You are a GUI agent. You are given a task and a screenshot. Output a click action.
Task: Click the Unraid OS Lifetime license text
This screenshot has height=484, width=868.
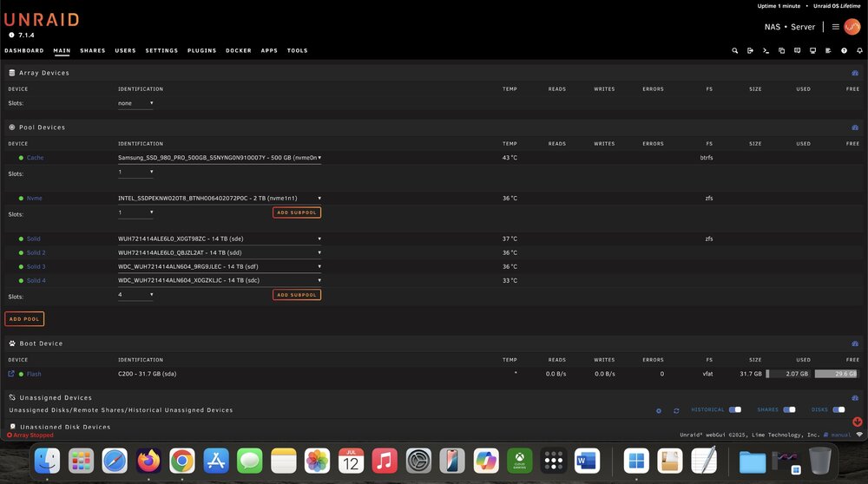[837, 5]
